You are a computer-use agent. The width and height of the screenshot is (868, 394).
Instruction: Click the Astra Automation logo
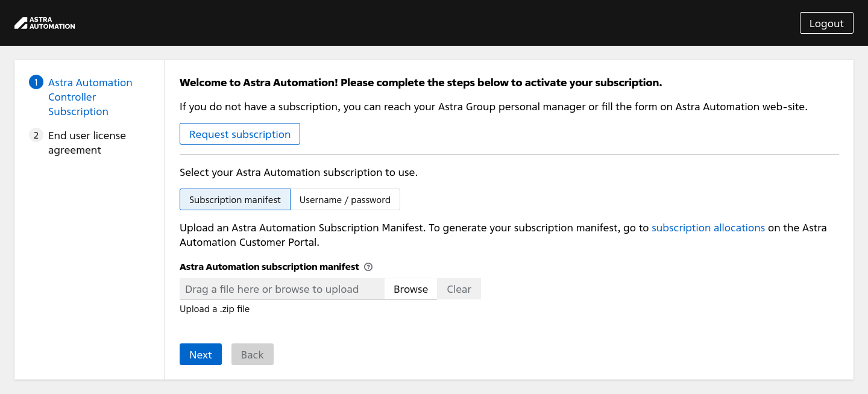pos(45,23)
